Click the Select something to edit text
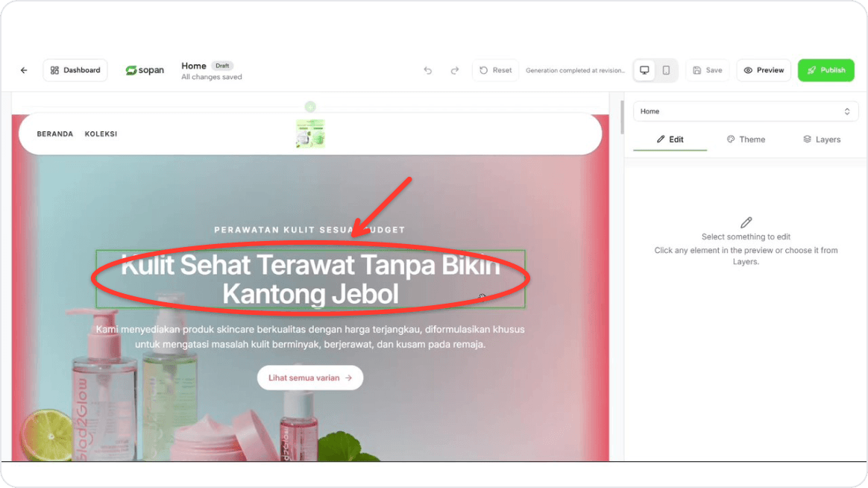 point(746,237)
